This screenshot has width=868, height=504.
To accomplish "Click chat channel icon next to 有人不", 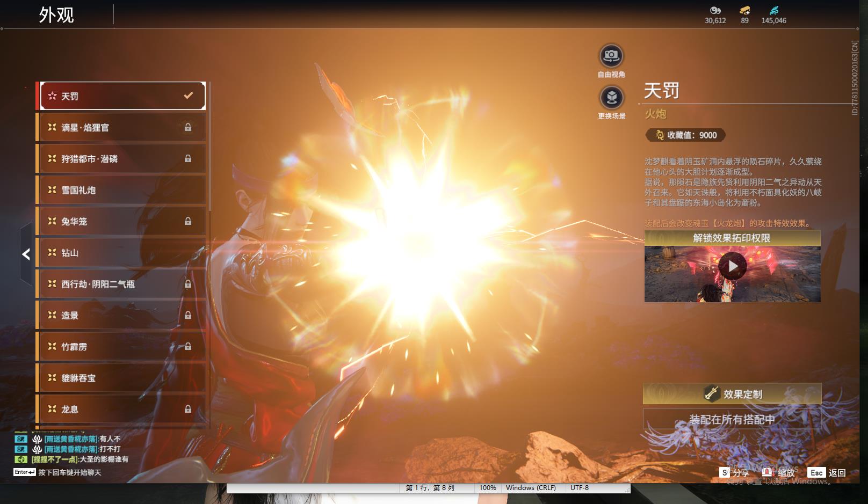I will tap(20, 439).
